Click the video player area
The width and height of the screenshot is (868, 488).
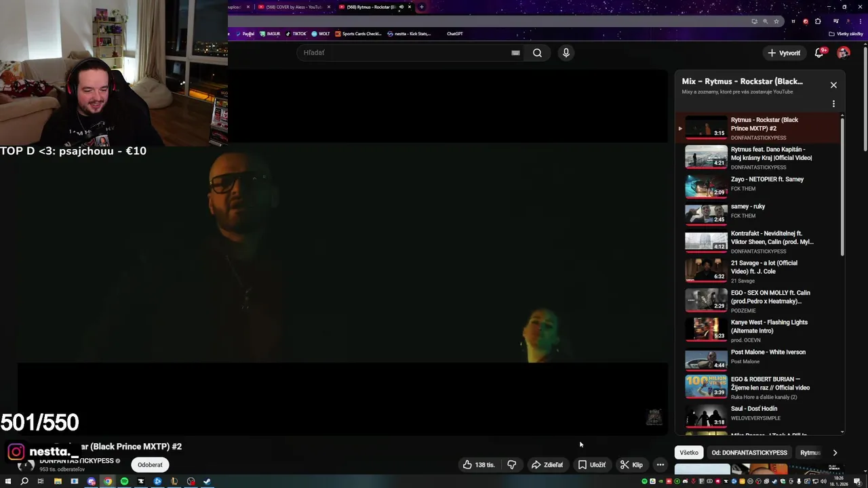(x=342, y=252)
